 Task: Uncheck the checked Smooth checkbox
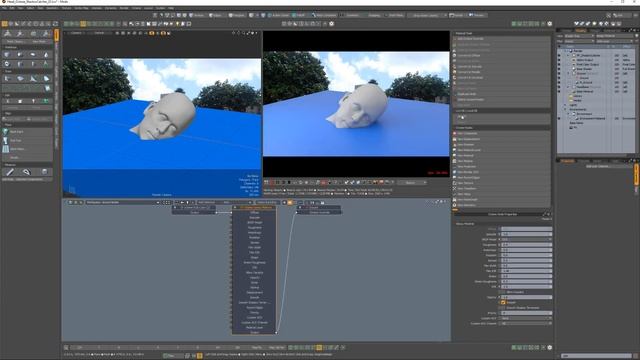503,302
